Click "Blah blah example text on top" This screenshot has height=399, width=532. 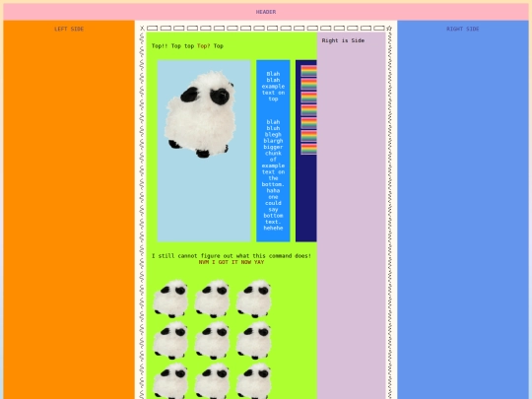click(x=273, y=86)
